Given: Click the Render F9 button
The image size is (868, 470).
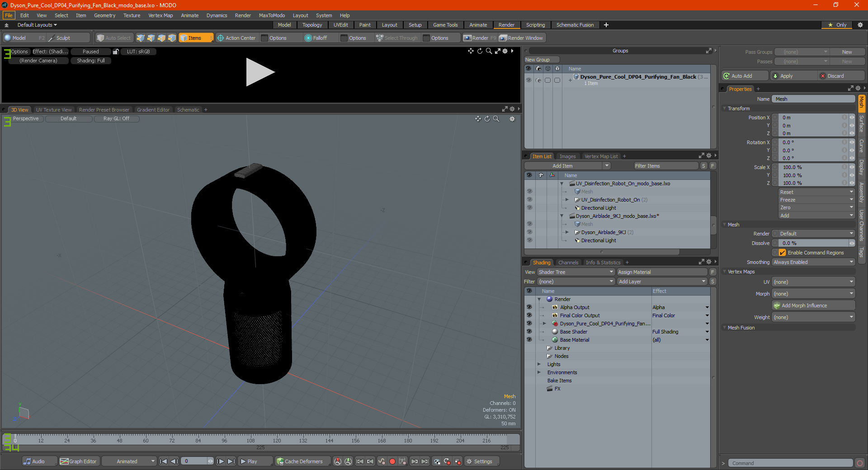Looking at the screenshot, I should point(479,38).
